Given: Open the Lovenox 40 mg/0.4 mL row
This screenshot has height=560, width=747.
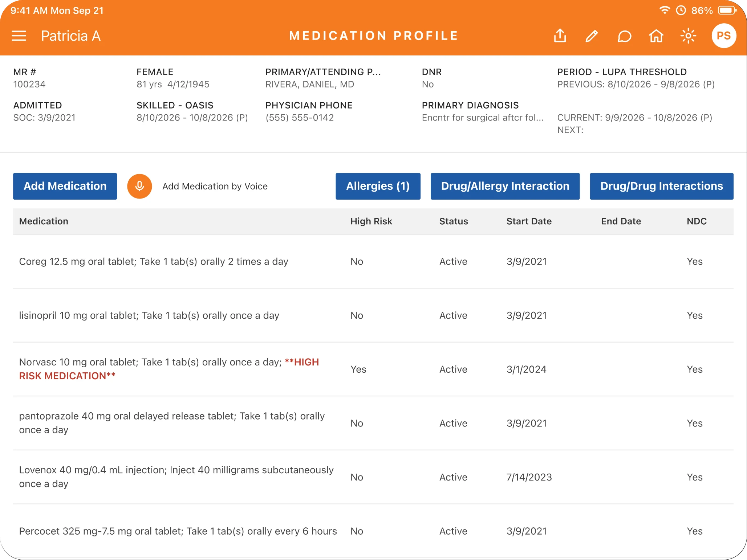Looking at the screenshot, I should point(373,477).
